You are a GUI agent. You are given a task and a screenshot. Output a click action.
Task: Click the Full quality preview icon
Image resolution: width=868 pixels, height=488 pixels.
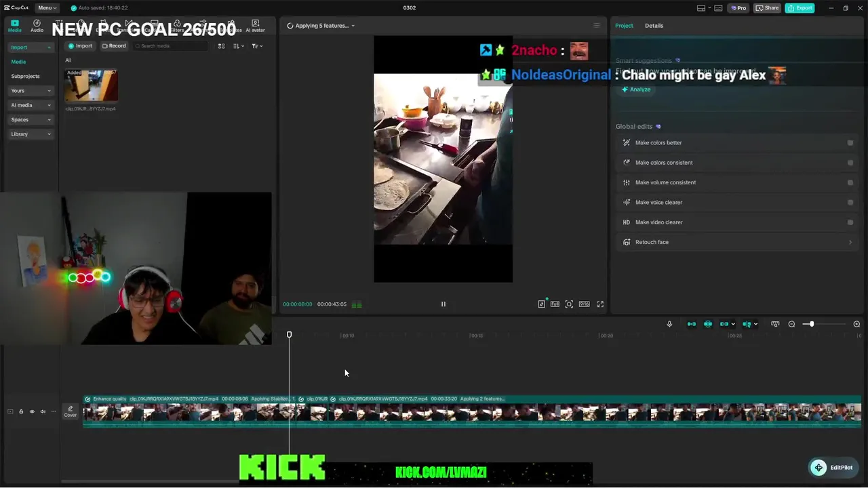[x=555, y=304]
